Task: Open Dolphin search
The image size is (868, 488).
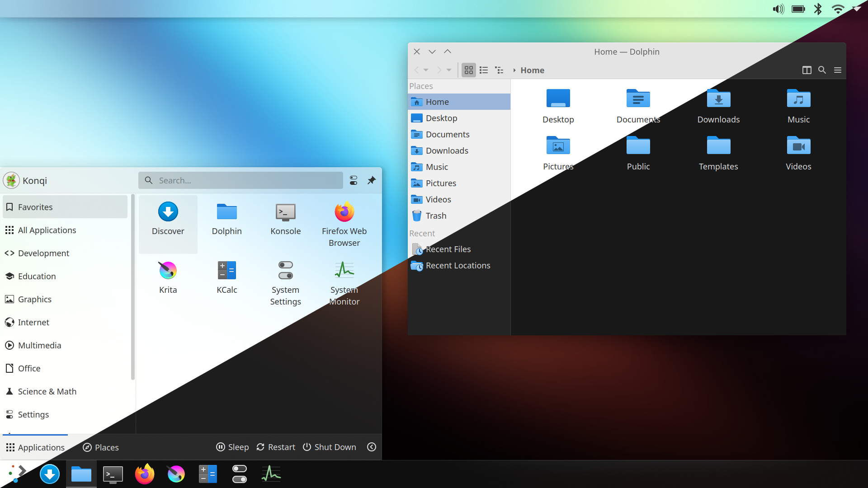Action: coord(822,70)
